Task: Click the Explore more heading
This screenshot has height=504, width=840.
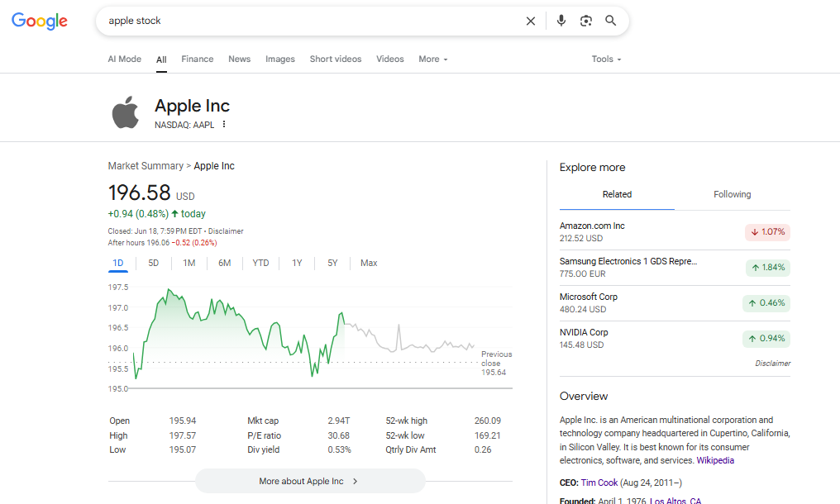Action: [593, 167]
